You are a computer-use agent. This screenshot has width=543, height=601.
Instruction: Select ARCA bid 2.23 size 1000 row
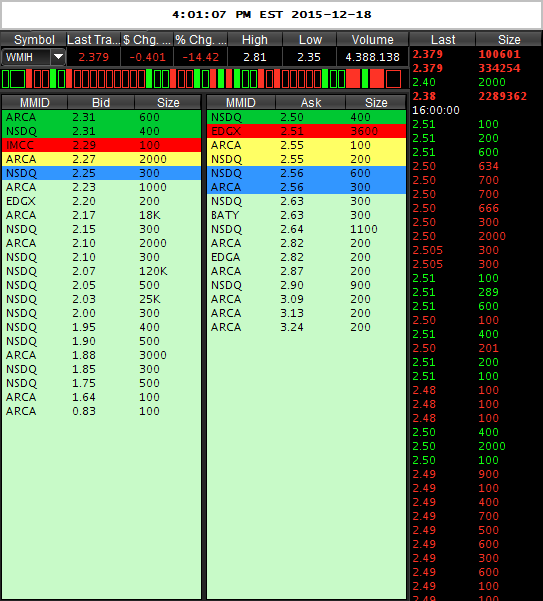point(101,187)
